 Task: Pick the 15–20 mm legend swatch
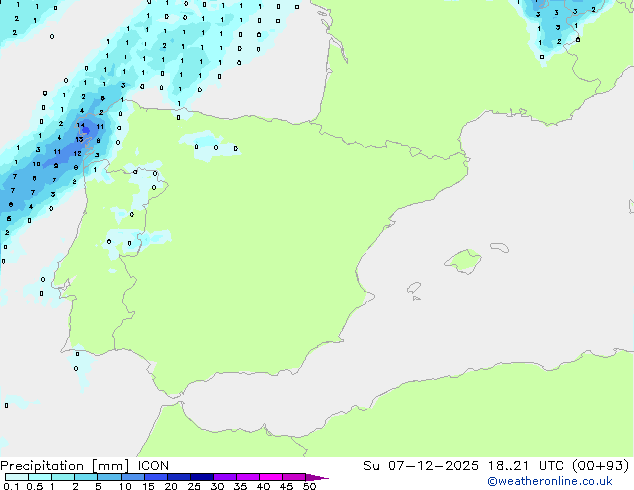[156, 477]
